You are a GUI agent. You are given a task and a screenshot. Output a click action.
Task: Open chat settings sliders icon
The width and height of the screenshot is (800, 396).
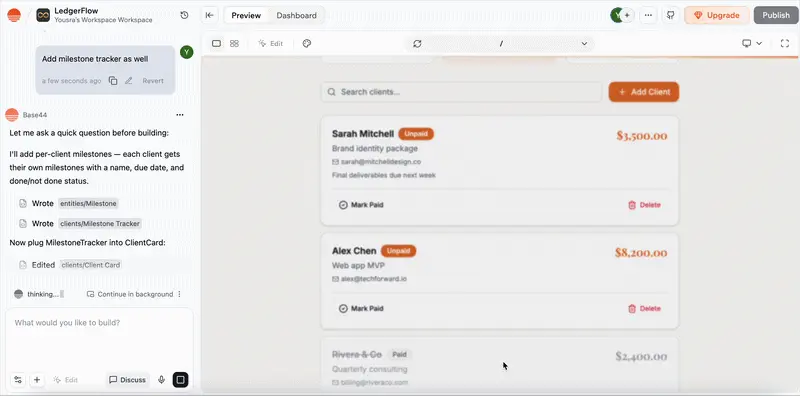coord(18,380)
